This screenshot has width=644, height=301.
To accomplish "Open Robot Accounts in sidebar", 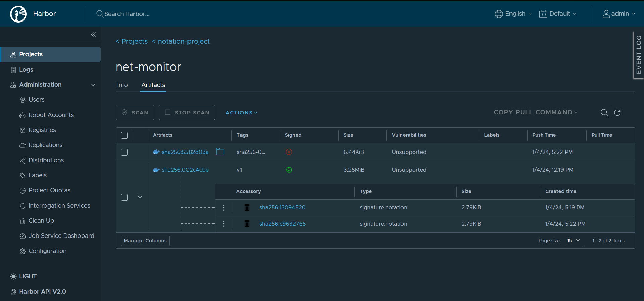I will click(x=51, y=115).
